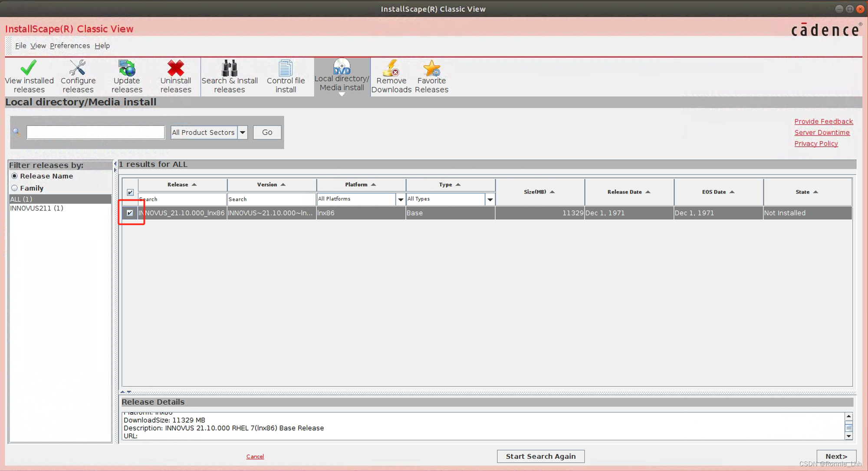
Task: Open the Server Downtime link
Action: click(822, 132)
